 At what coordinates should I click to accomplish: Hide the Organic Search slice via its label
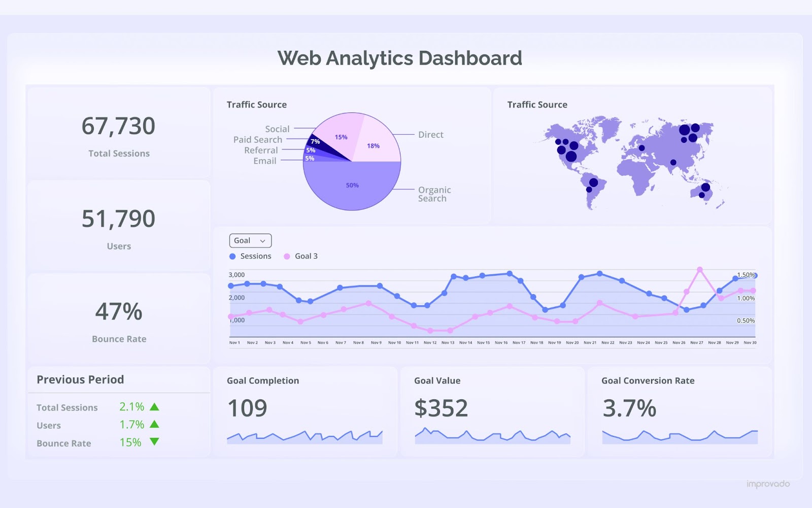434,194
